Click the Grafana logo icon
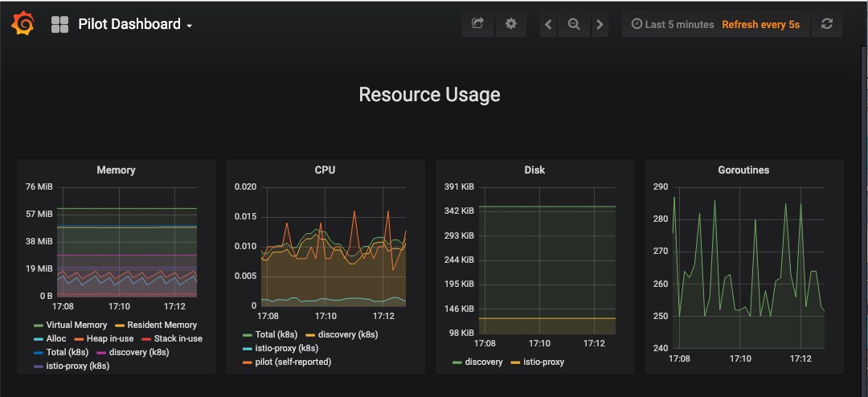Viewport: 868px width, 397px height. point(23,24)
